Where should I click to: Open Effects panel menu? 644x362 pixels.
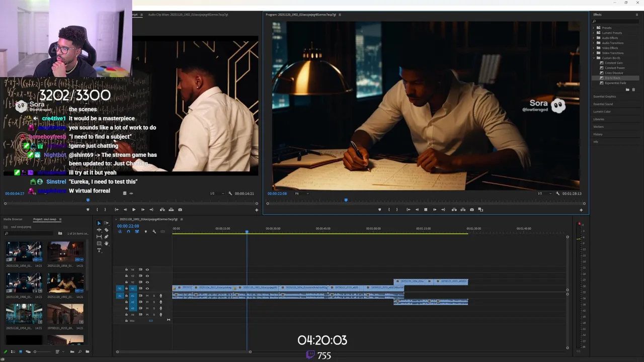tap(637, 15)
